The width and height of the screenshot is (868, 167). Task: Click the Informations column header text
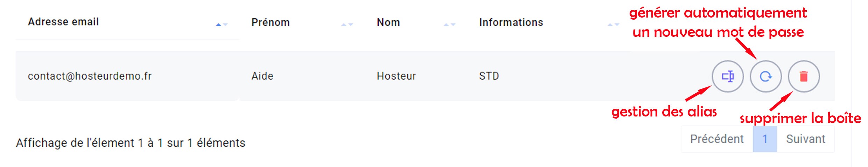[x=511, y=22]
